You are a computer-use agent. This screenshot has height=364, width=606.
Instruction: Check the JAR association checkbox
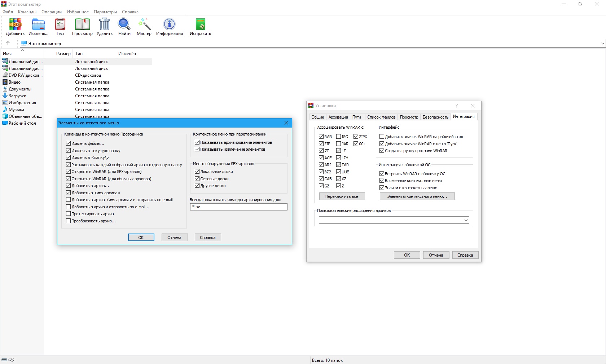pyautogui.click(x=338, y=144)
